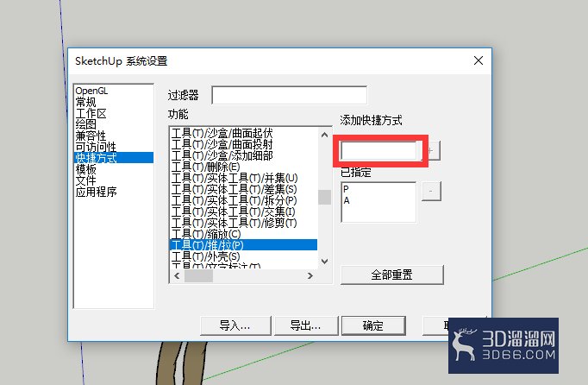Click function list horizontal scrollbar thumb
This screenshot has width=588, height=385.
pyautogui.click(x=199, y=276)
